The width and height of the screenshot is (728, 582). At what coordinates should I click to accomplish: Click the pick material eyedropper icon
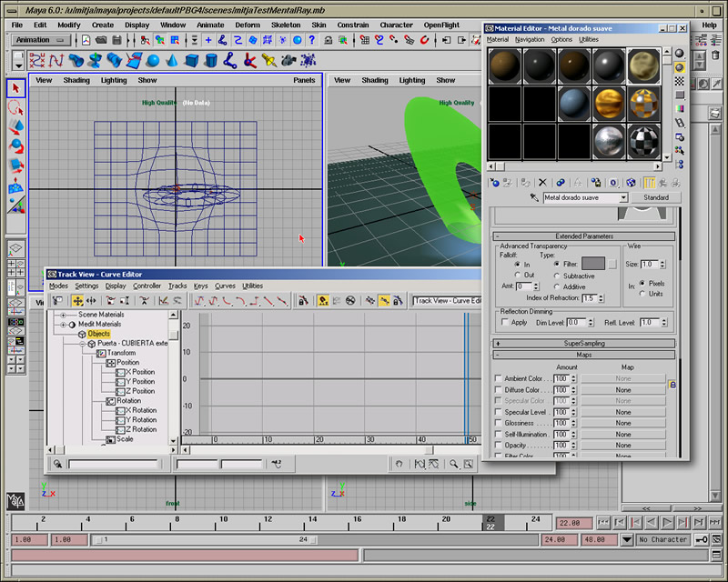[x=534, y=197]
